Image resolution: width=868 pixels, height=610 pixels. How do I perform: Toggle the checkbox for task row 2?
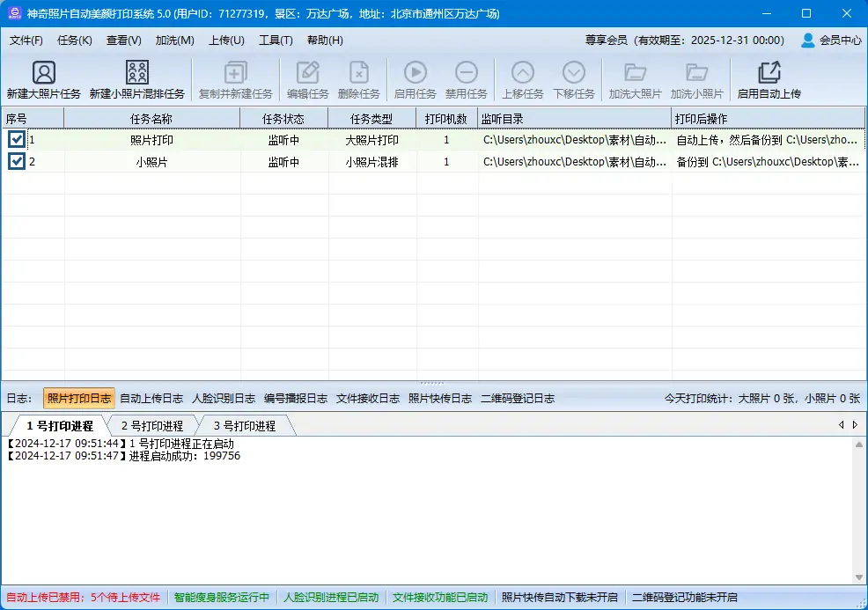pos(17,161)
